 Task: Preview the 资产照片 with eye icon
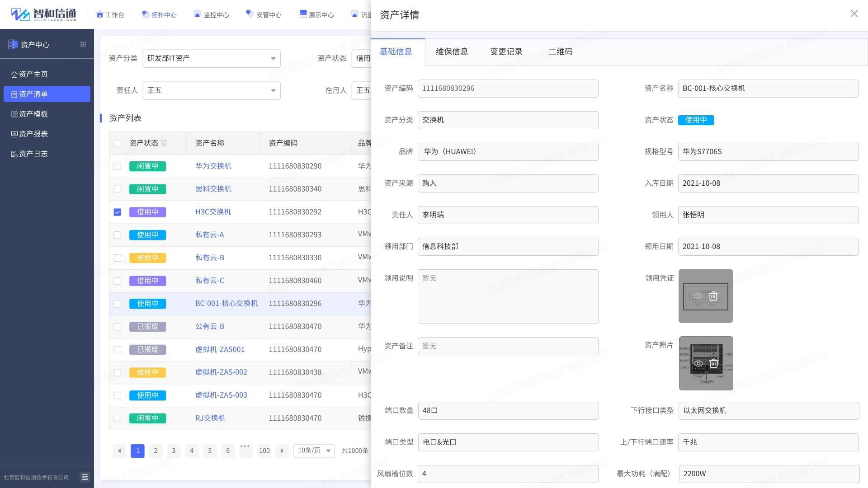(698, 364)
